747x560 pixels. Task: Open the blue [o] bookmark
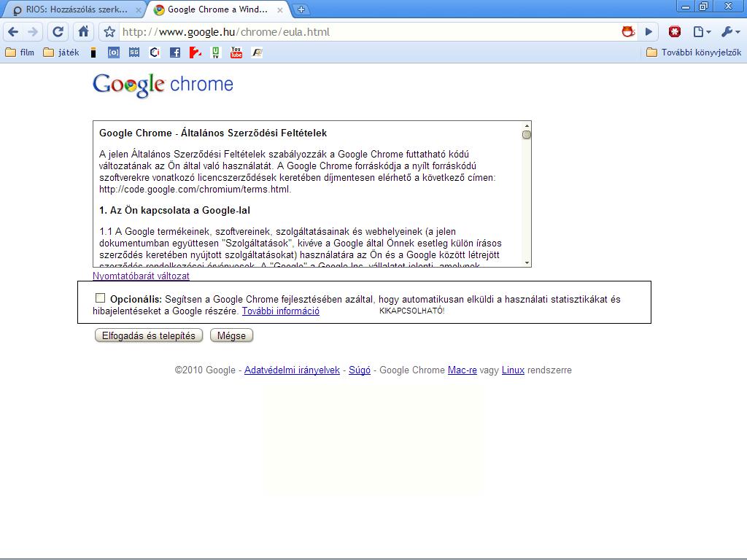click(113, 52)
